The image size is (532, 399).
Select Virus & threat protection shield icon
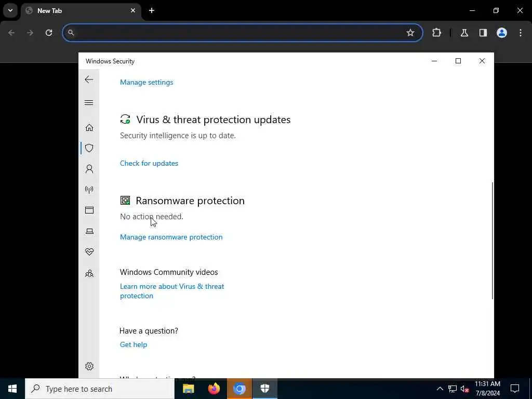pyautogui.click(x=89, y=148)
